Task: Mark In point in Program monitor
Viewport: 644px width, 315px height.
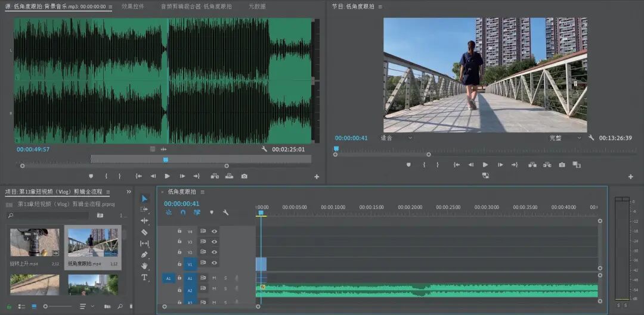Action: click(x=425, y=165)
